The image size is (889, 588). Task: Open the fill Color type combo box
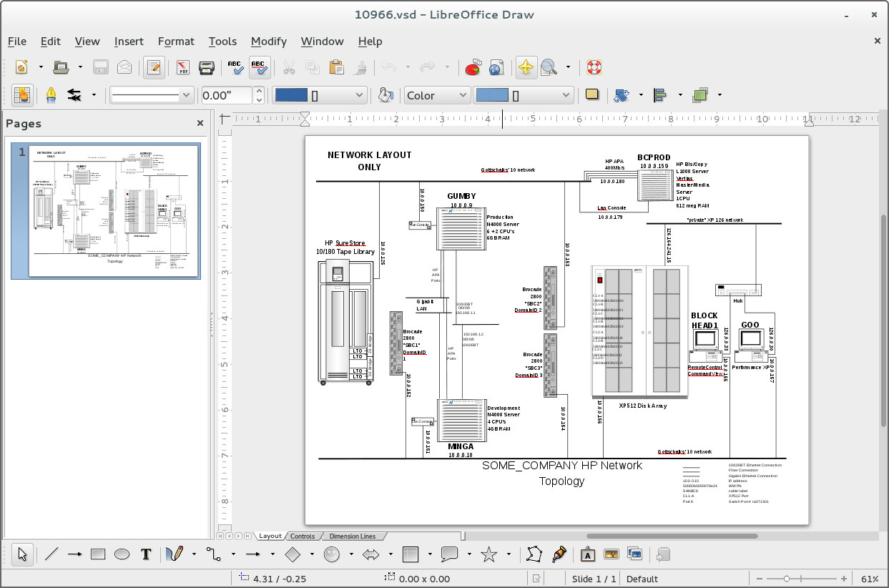[x=437, y=94]
